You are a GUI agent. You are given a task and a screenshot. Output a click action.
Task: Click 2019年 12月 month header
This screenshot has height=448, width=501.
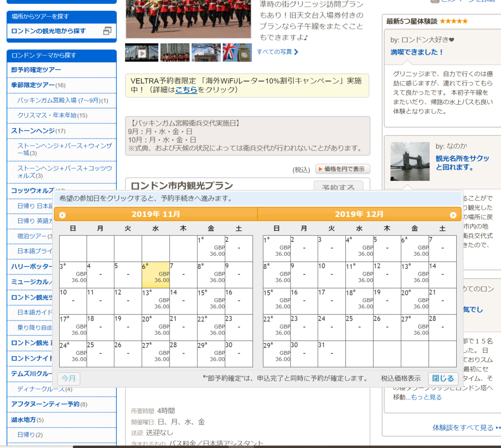click(359, 214)
